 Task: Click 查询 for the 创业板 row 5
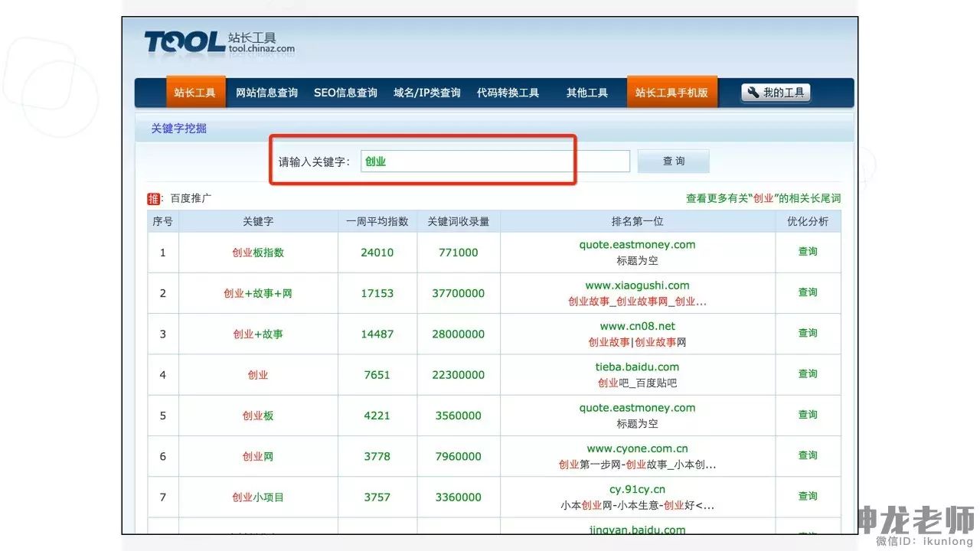click(x=808, y=415)
